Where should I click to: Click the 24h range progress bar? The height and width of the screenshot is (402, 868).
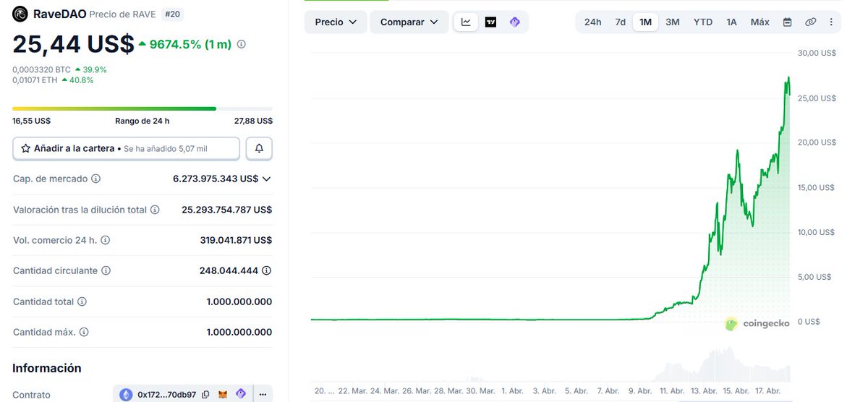coord(142,108)
